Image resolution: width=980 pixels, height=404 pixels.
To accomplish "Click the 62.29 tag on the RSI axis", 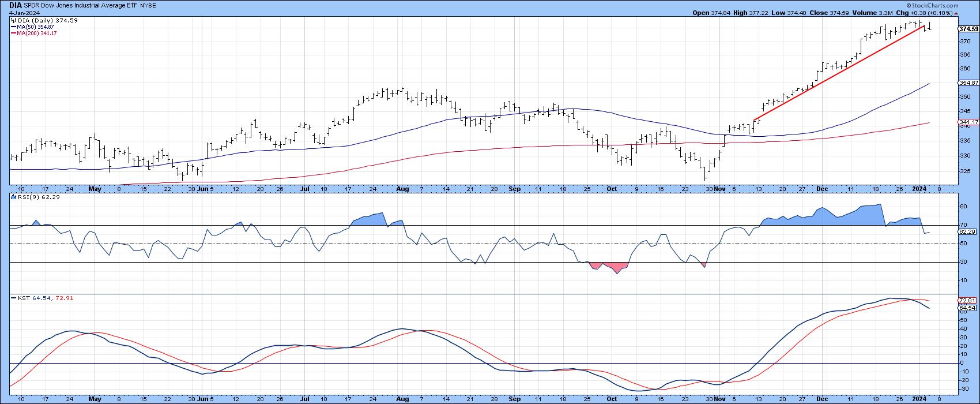I will pyautogui.click(x=966, y=231).
